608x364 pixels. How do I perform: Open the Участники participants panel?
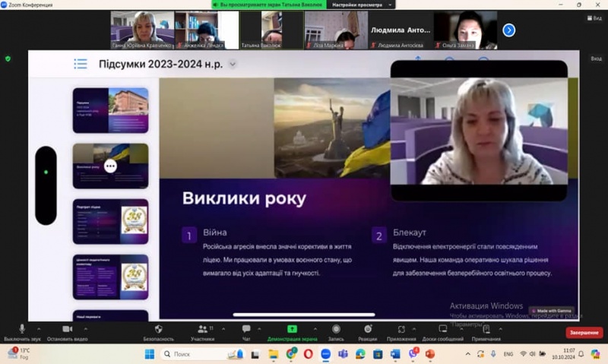203,331
